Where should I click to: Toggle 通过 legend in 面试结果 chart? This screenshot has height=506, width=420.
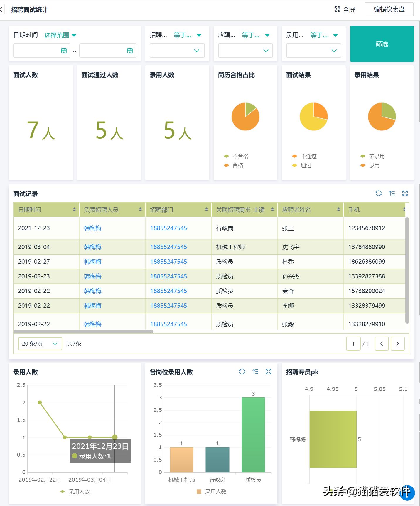pyautogui.click(x=302, y=165)
